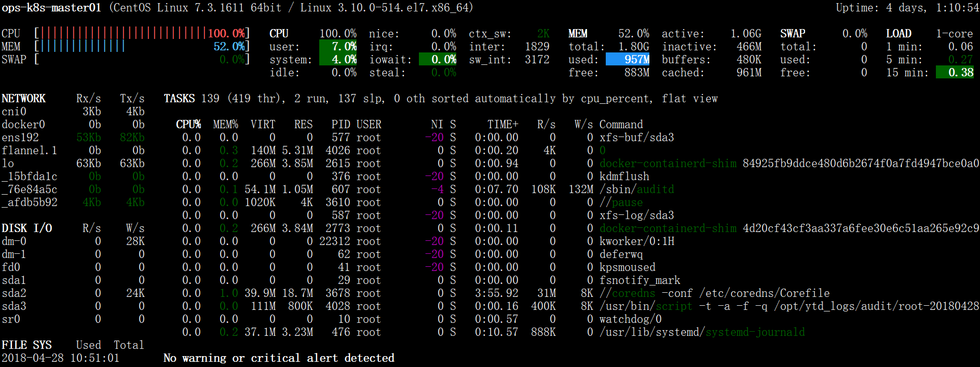Click the MEM total value 1.80G

[x=634, y=47]
